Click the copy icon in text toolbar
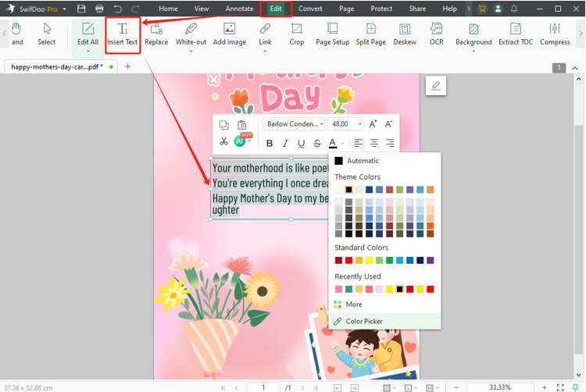The width and height of the screenshot is (586, 392). click(x=224, y=125)
